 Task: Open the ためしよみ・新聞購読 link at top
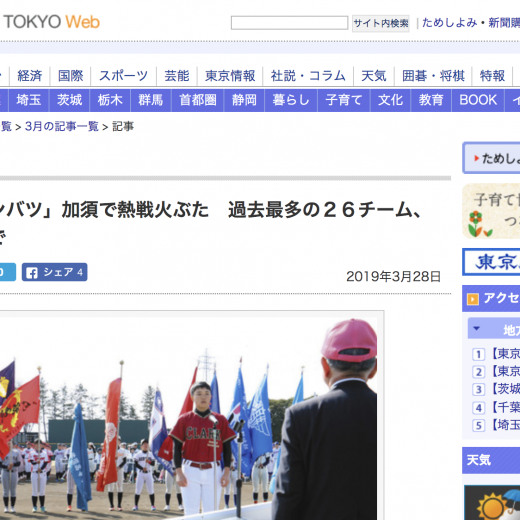pos(471,23)
